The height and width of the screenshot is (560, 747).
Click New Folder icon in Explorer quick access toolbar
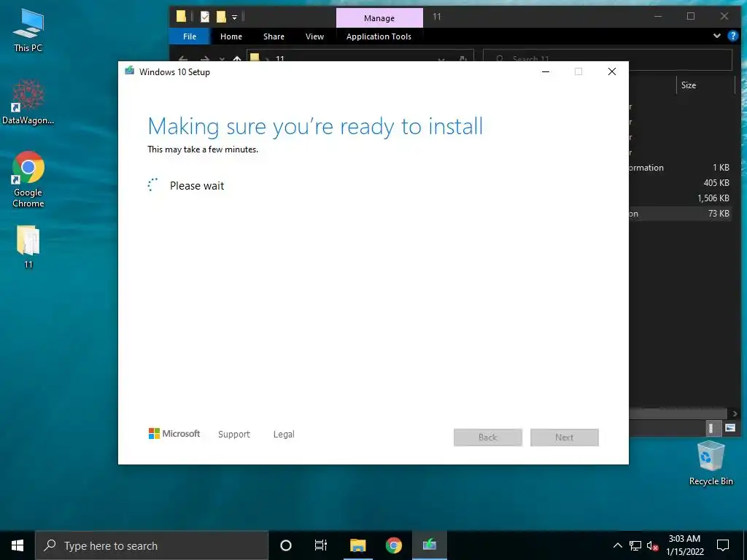(221, 17)
